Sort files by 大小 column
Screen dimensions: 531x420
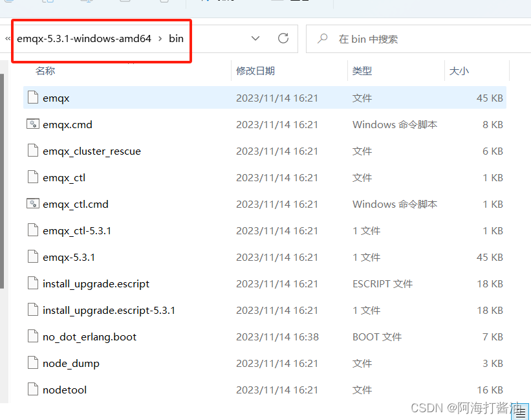tap(459, 71)
